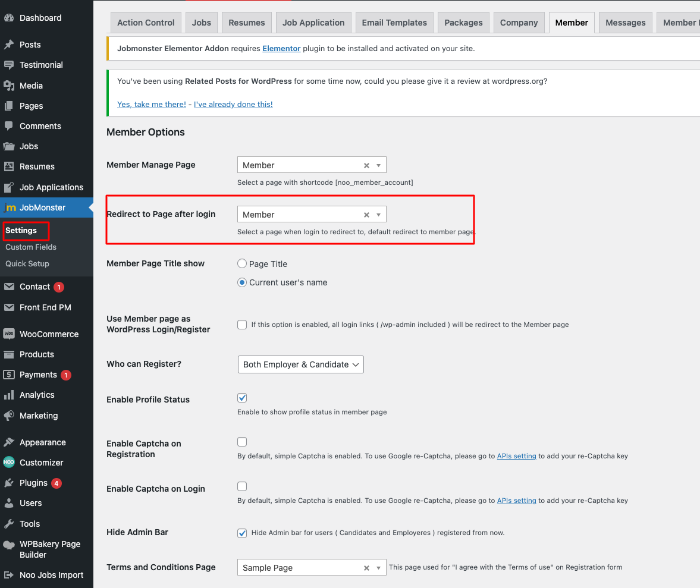The image size is (700, 588).
Task: Click the Comments bubble icon
Action: pos(9,126)
